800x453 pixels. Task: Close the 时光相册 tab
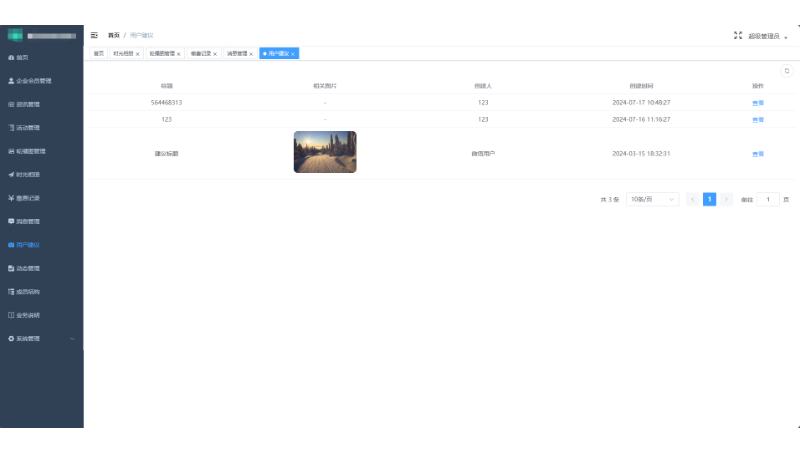137,54
